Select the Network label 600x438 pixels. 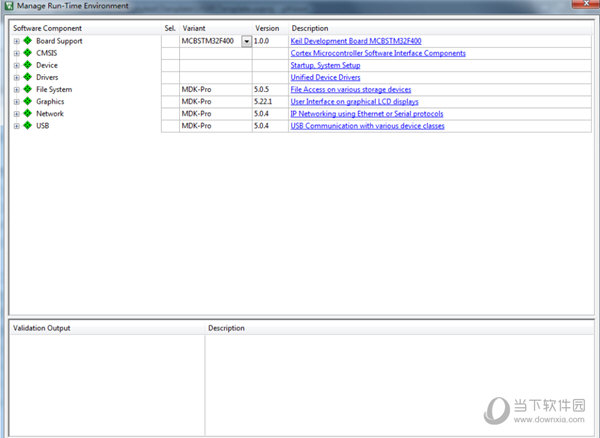[50, 114]
